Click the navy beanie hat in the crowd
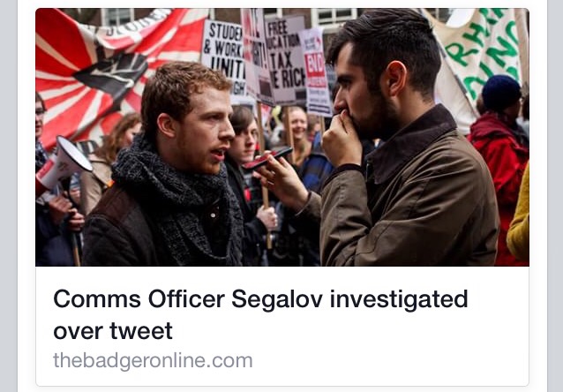Viewport: 563px width, 392px height. click(x=501, y=93)
